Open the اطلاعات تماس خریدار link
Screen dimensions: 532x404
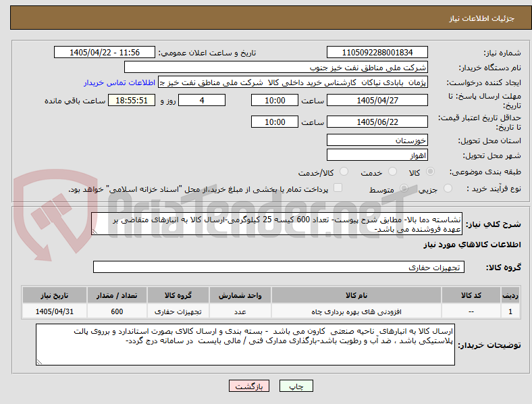pyautogui.click(x=119, y=82)
